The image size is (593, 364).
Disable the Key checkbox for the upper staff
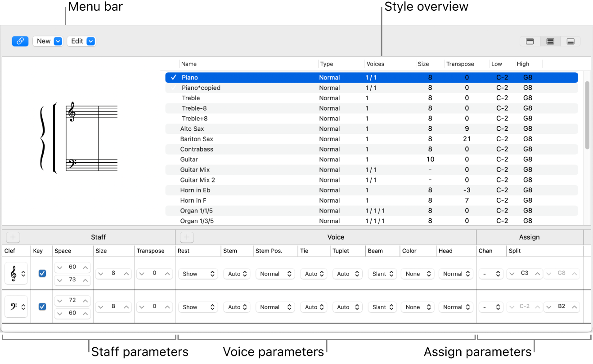[x=42, y=273]
